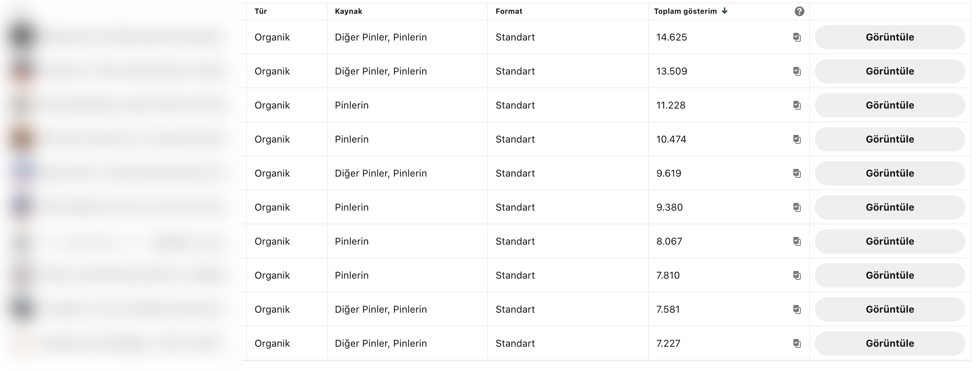Click copy icon next to 10.474
This screenshot has width=980, height=371.
(x=797, y=139)
